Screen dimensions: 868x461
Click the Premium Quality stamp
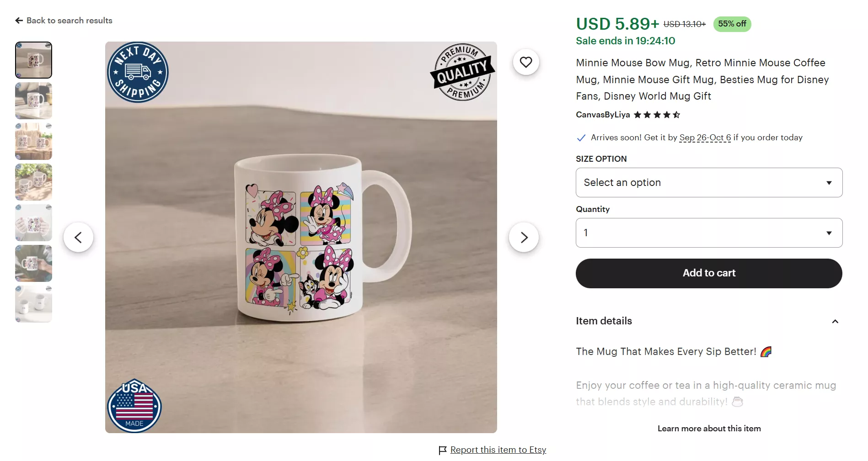click(463, 72)
